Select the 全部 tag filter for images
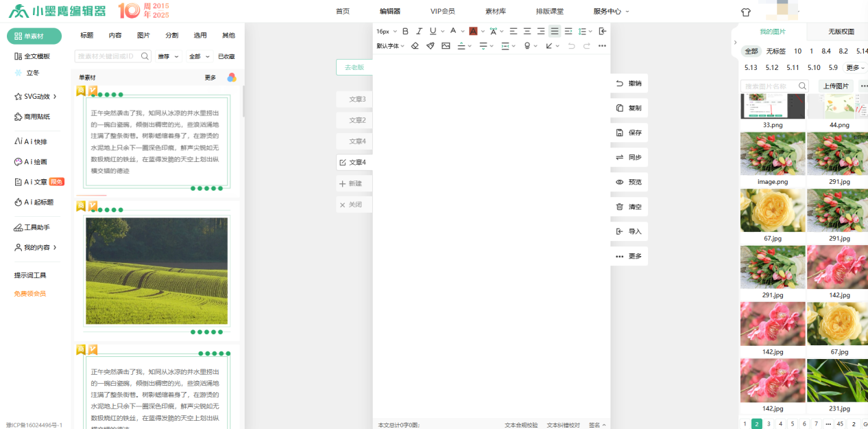 751,51
